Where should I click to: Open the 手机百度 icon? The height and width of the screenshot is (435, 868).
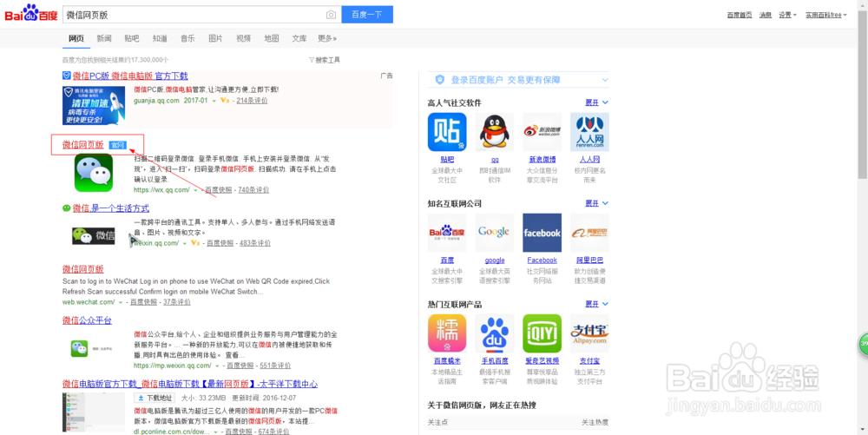click(495, 333)
